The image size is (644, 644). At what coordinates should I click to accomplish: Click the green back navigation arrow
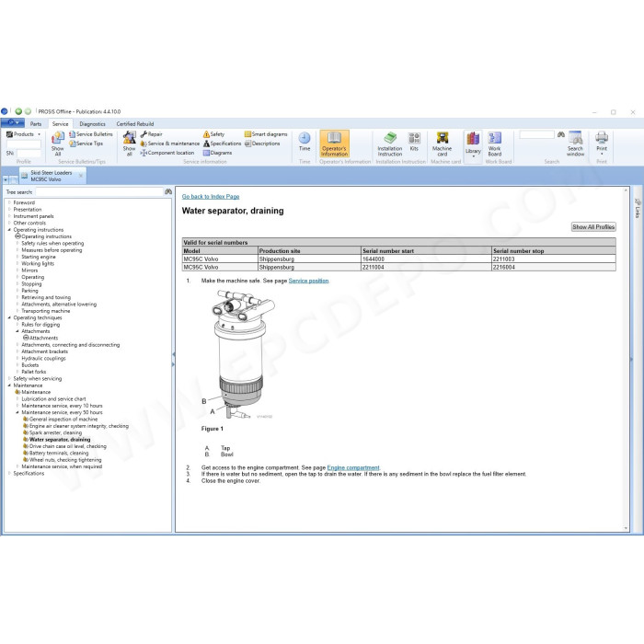pyautogui.click(x=18, y=111)
